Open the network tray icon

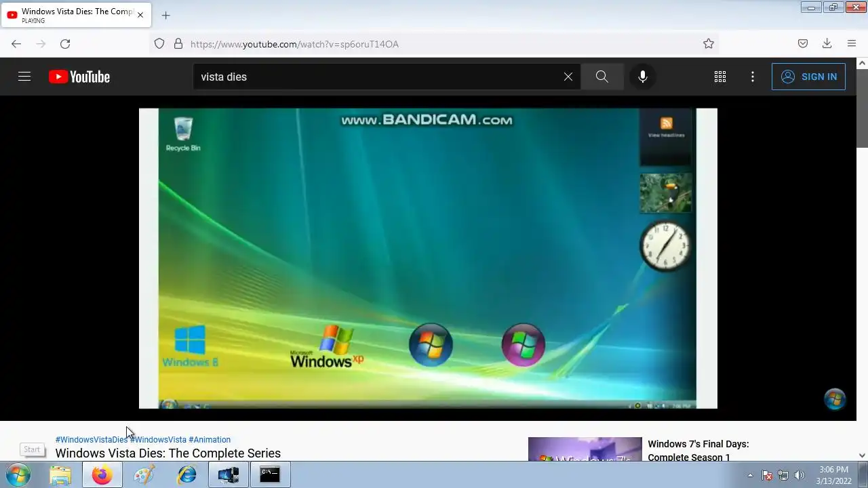(783, 475)
